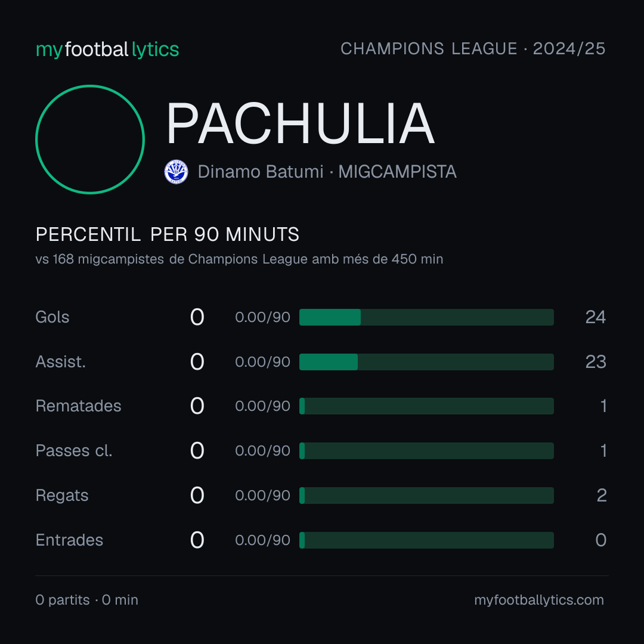Screen dimensions: 644x644
Task: Click the Regats percentile bar
Action: tap(426, 496)
